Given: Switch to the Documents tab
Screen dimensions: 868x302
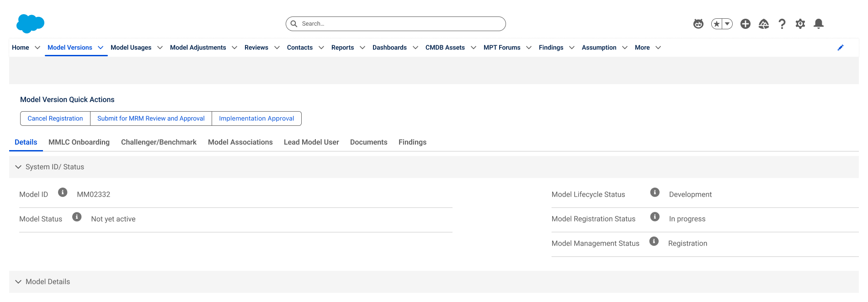Looking at the screenshot, I should pos(369,142).
